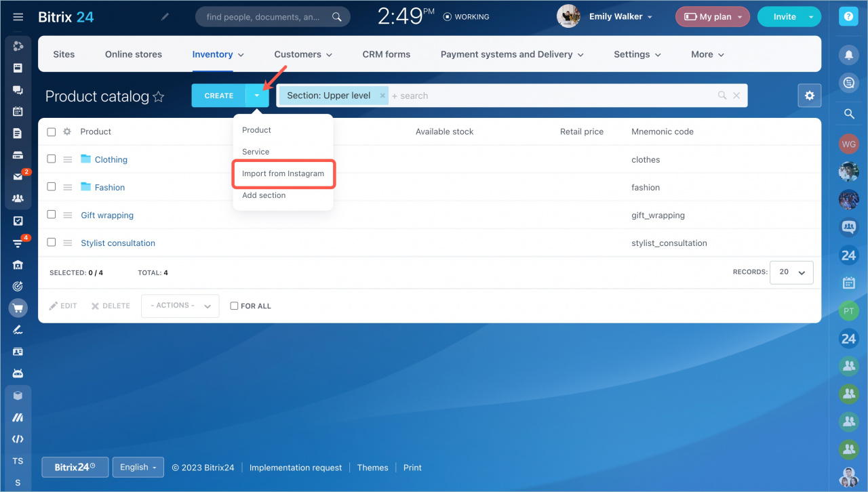
Task: Click the Themes footer link
Action: (373, 468)
